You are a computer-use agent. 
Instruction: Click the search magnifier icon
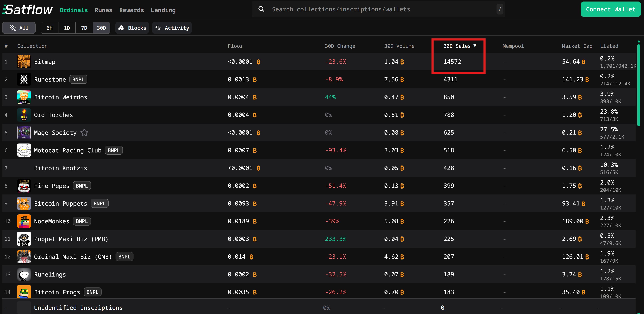click(261, 9)
